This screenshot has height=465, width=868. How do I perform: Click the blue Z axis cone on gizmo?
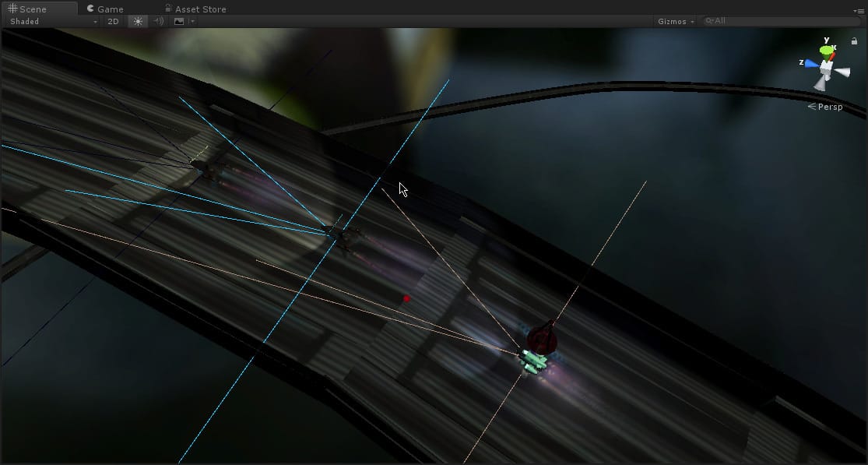pyautogui.click(x=812, y=63)
